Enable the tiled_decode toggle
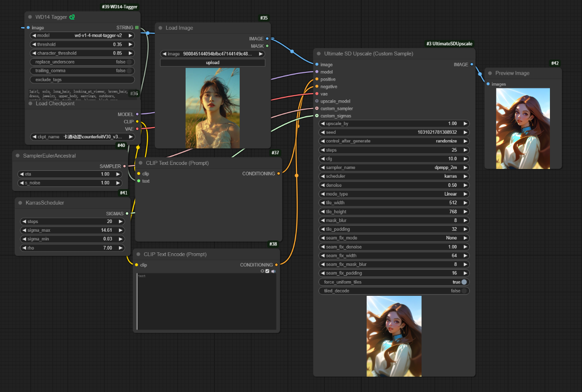This screenshot has height=392, width=582. (x=464, y=291)
